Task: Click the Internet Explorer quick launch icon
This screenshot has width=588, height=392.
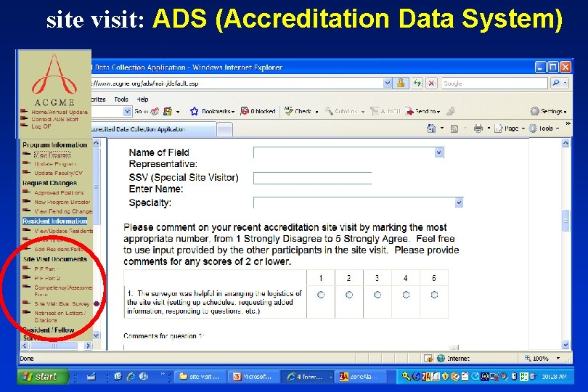Action: click(x=131, y=376)
